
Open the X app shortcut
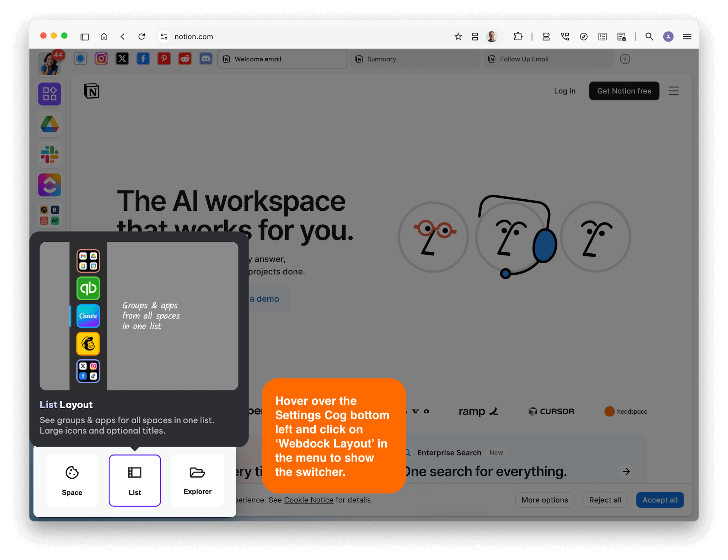tap(122, 59)
